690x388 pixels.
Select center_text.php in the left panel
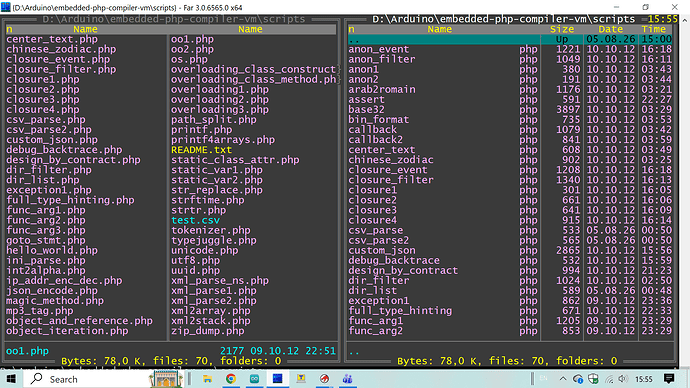pyautogui.click(x=52, y=39)
